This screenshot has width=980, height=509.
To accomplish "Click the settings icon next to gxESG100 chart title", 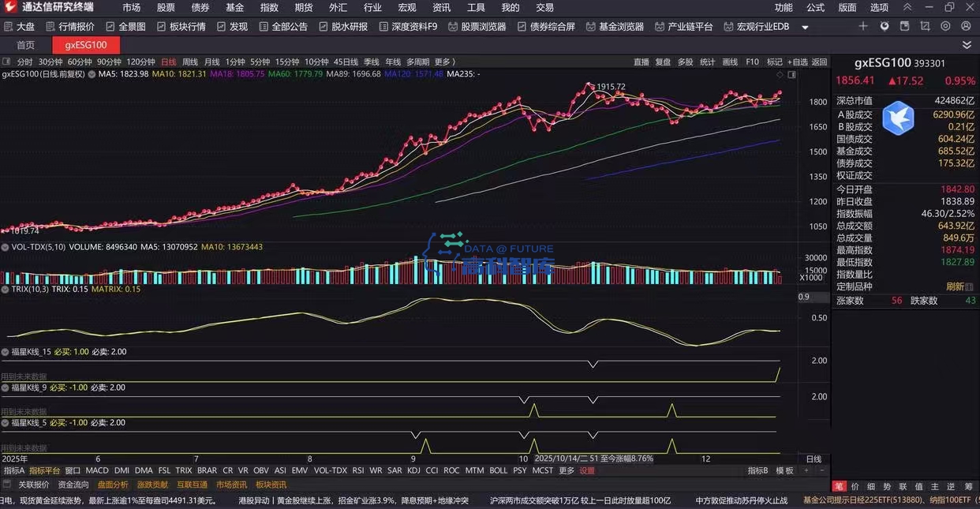I will point(92,74).
